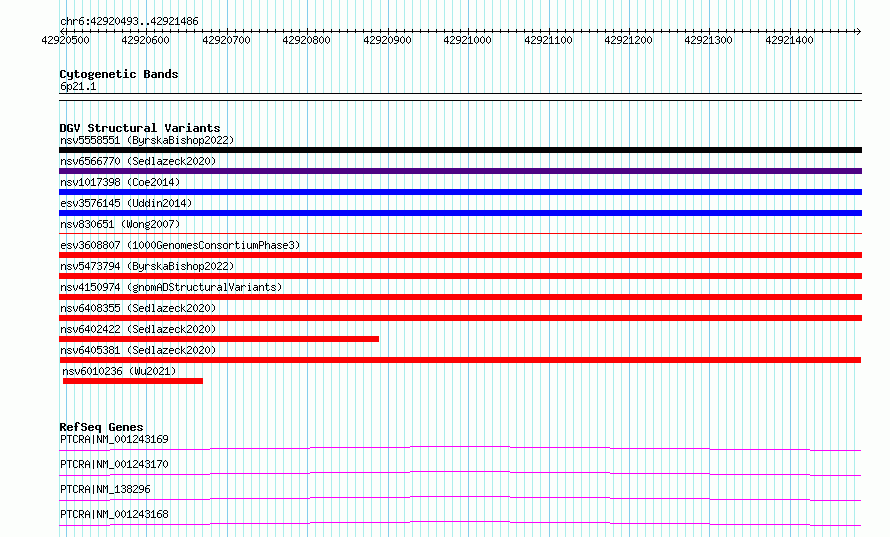Click the red nsv6408355 variant bar
This screenshot has width=890, height=537.
pos(460,318)
